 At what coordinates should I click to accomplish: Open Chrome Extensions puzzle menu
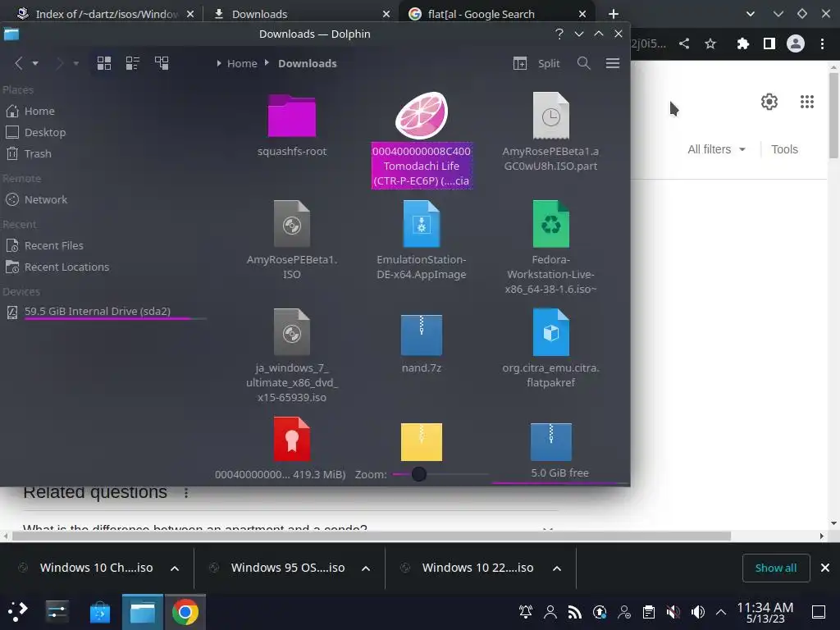(742, 43)
